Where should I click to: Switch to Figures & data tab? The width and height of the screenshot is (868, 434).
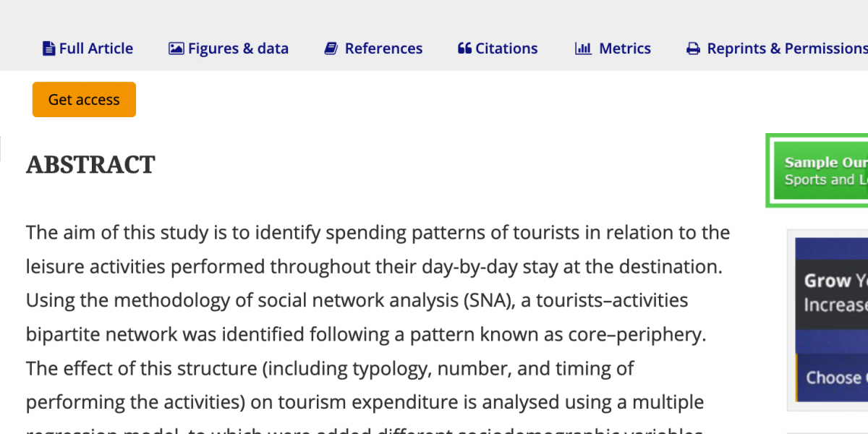[229, 48]
